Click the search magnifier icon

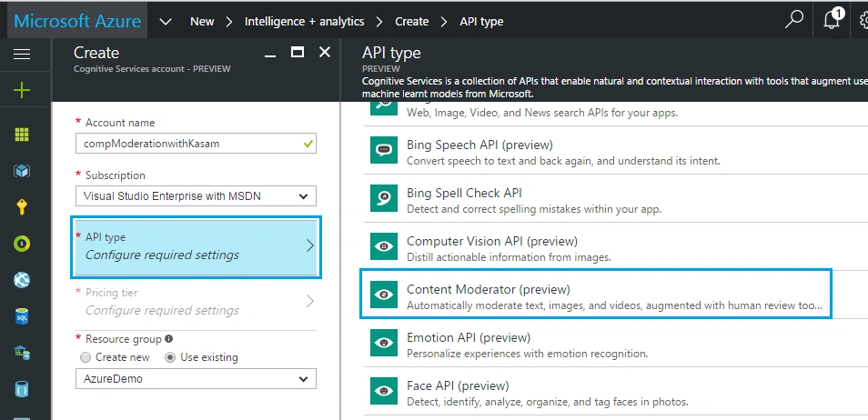pyautogui.click(x=793, y=20)
